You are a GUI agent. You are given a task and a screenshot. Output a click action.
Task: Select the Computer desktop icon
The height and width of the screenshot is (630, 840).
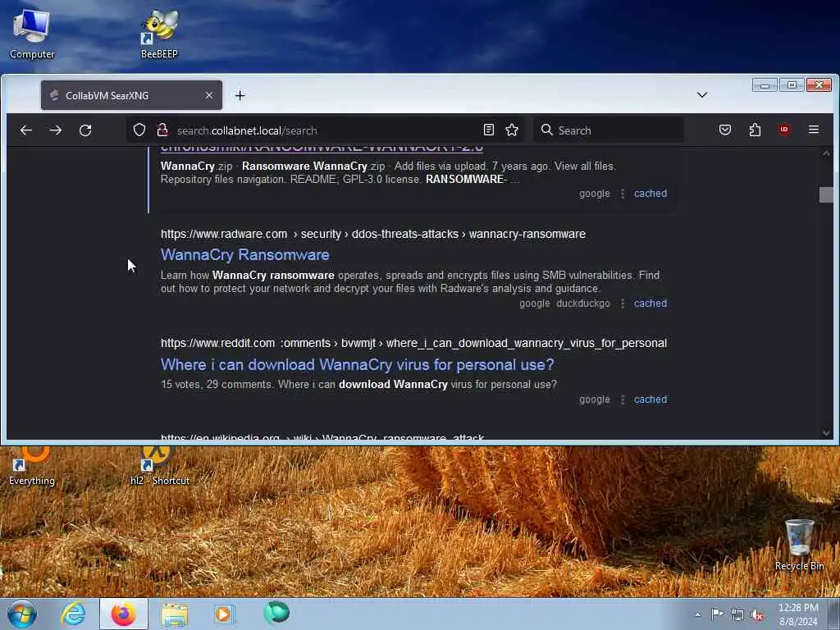point(32,33)
